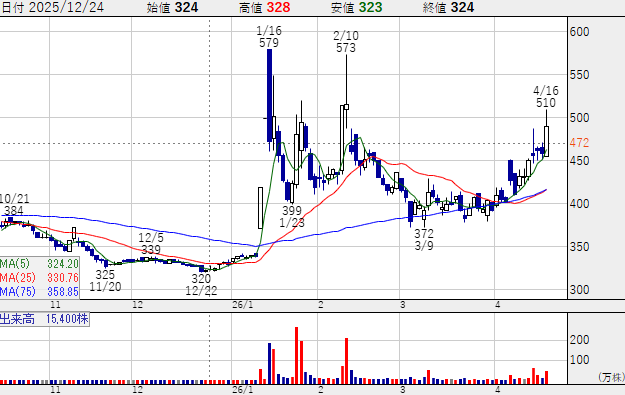Click the orange 472 current price marker
Viewport: 625px width, 395px height.
[x=580, y=143]
